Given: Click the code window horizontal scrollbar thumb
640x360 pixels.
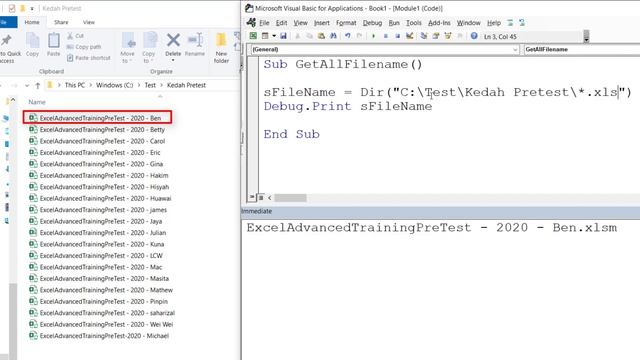Looking at the screenshot, I should 290,198.
